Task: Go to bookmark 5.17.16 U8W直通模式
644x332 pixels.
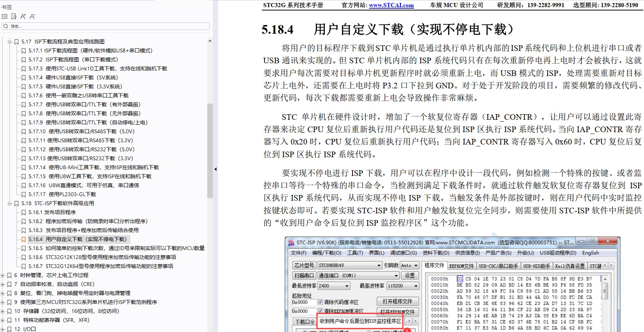Action: (84, 186)
